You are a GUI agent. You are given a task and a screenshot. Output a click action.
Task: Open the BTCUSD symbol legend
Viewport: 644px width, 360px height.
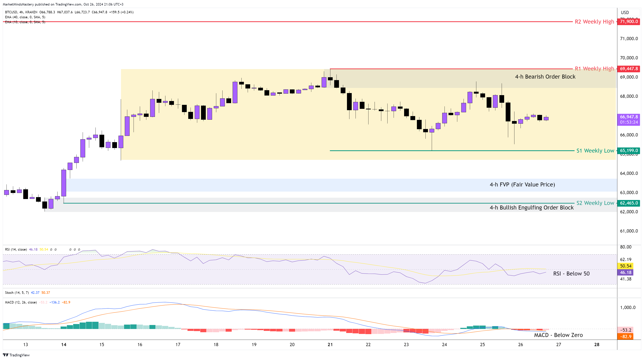[x=11, y=12]
